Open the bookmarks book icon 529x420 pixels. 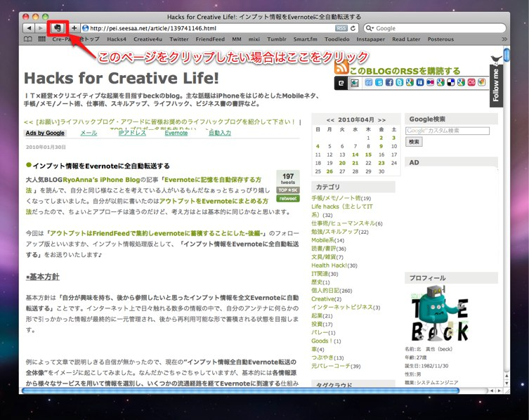[x=28, y=39]
